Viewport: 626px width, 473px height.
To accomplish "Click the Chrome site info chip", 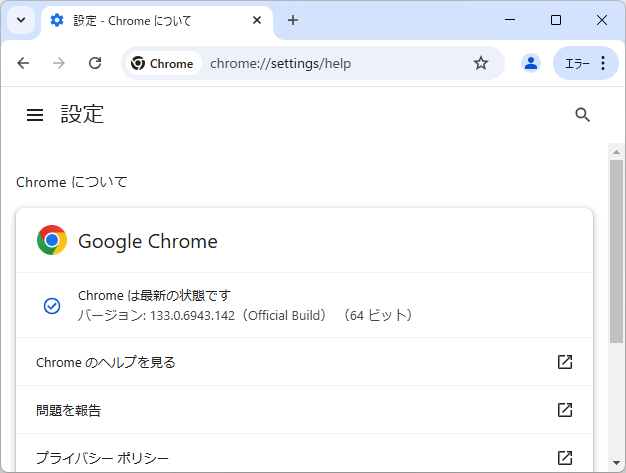I will click(x=163, y=63).
